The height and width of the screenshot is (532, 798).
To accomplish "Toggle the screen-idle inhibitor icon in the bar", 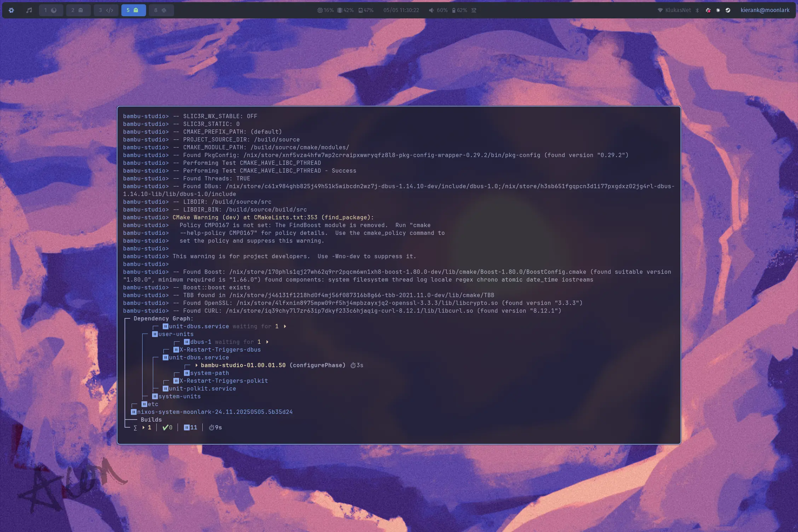I will tap(474, 10).
